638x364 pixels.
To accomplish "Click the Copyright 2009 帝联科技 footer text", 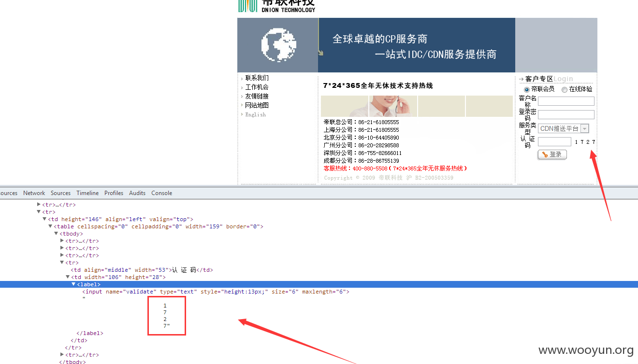I will [389, 178].
